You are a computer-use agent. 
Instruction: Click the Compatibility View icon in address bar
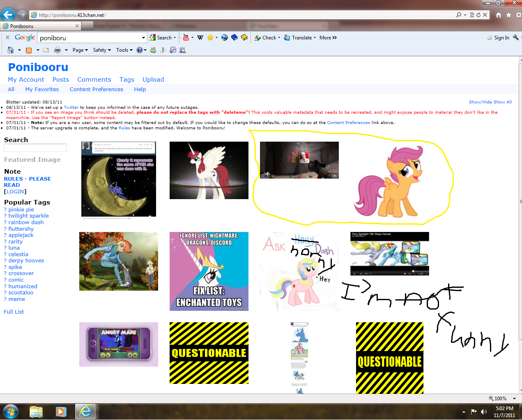(x=472, y=15)
